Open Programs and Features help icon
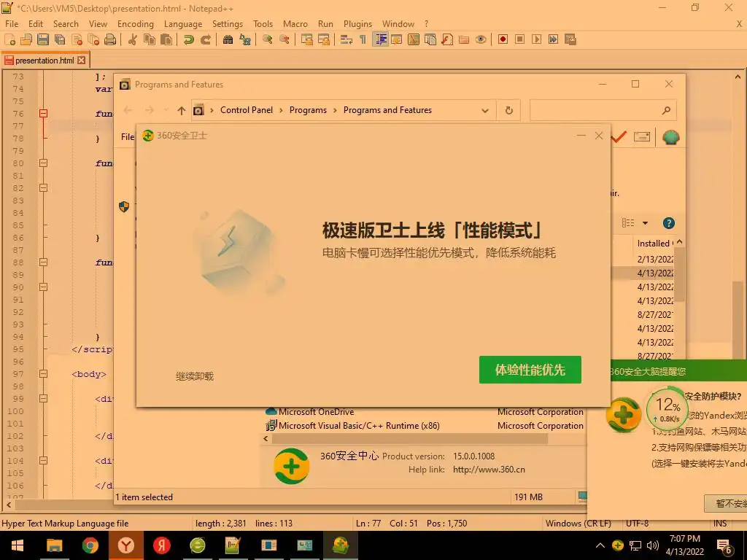747x560 pixels. point(668,223)
